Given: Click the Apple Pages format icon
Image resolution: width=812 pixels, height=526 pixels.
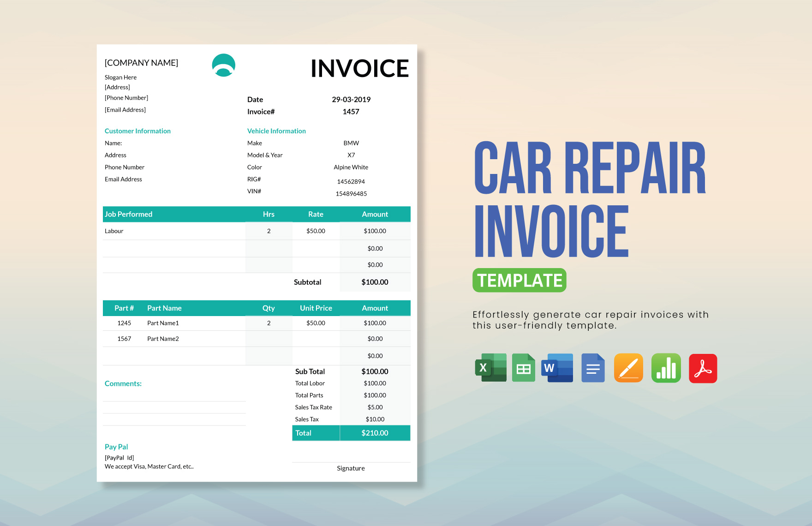Looking at the screenshot, I should pyautogui.click(x=628, y=368).
